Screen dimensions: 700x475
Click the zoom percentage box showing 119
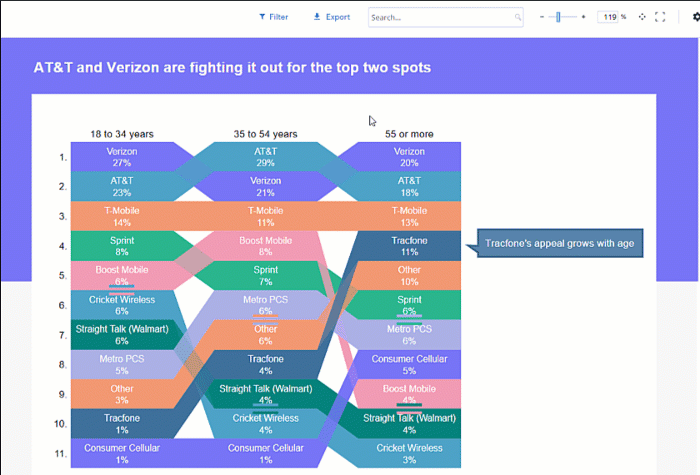[x=608, y=17]
